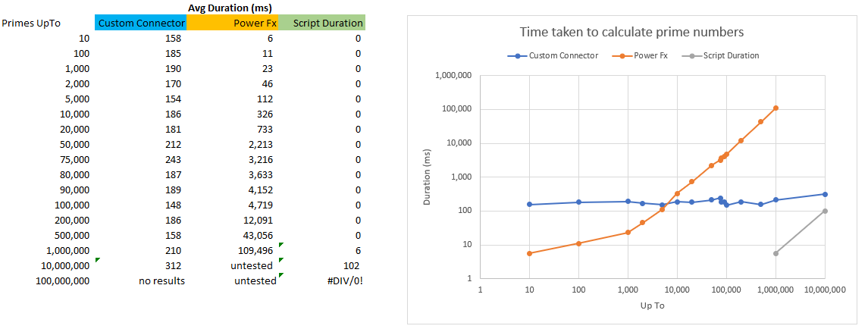868x329 pixels.
Task: Select the 'Avg Duration (ms)' heading cell
Action: (229, 8)
